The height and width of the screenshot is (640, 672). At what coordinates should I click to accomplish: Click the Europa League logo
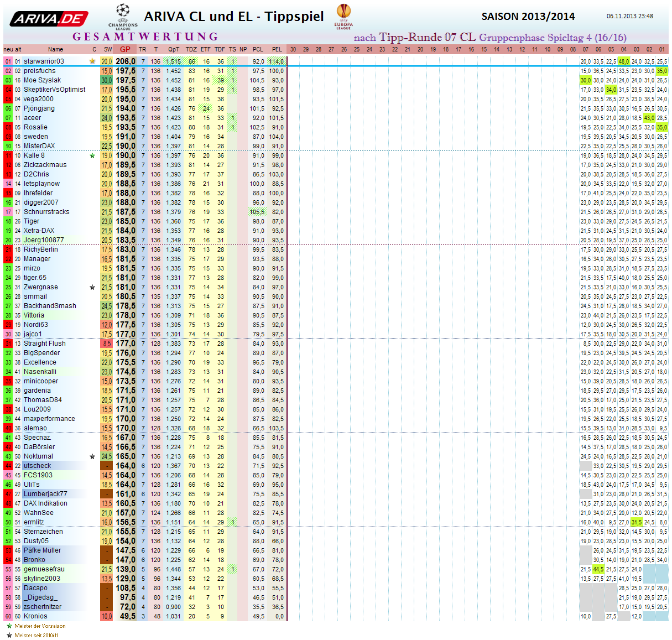click(343, 17)
